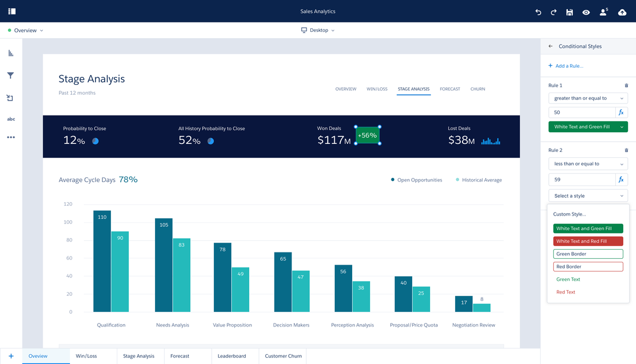The width and height of the screenshot is (636, 364).
Task: Switch to CHURN dashboard nav tab
Action: click(x=478, y=89)
